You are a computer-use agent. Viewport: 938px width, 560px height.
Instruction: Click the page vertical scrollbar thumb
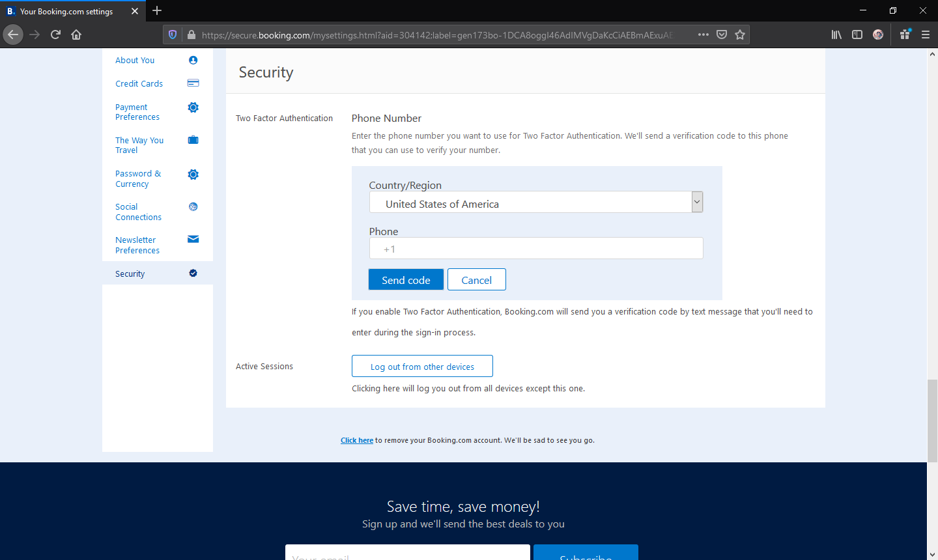(x=932, y=421)
